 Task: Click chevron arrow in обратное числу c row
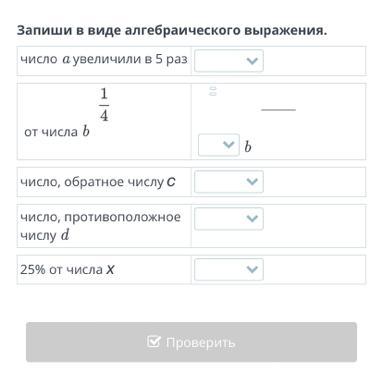tap(252, 182)
